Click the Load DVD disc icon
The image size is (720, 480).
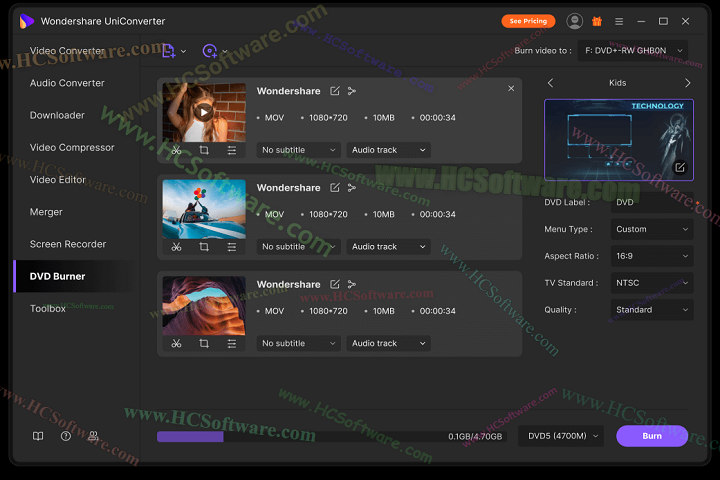pyautogui.click(x=210, y=51)
